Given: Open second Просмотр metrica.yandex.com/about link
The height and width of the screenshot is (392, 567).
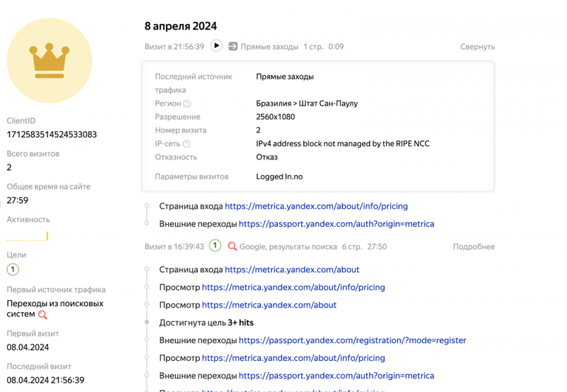Looking at the screenshot, I should click(x=269, y=305).
